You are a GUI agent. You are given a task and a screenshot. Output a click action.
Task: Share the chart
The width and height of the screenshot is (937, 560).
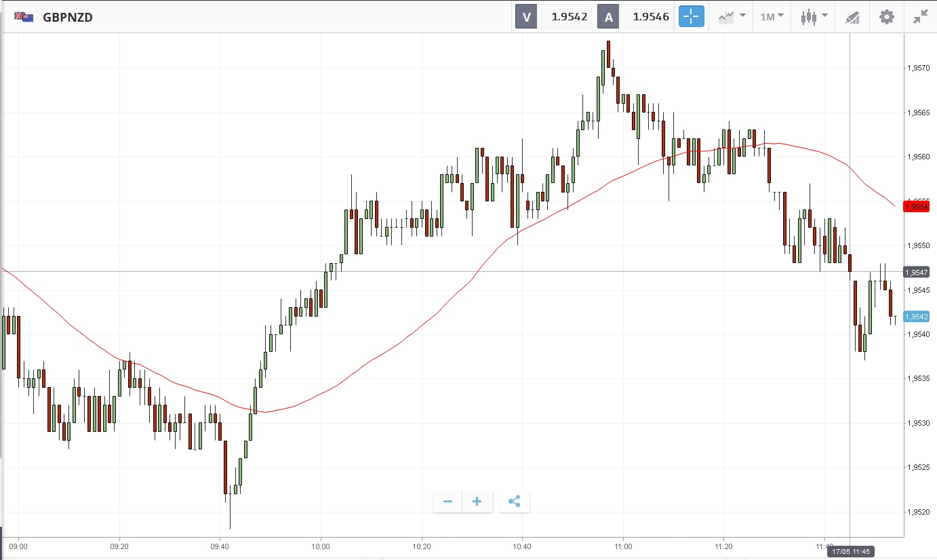(x=514, y=502)
